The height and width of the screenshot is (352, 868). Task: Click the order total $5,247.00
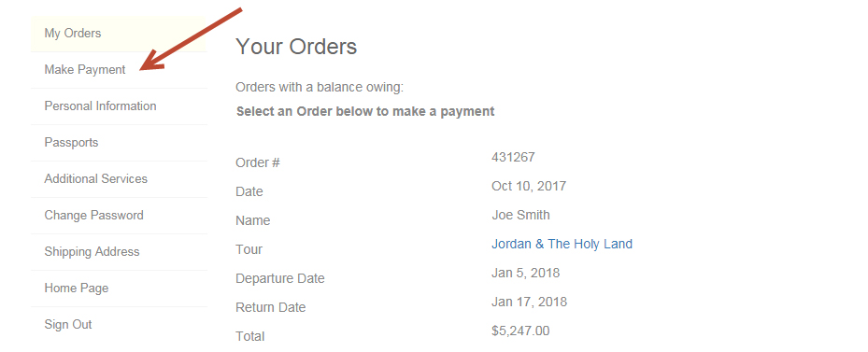click(520, 331)
